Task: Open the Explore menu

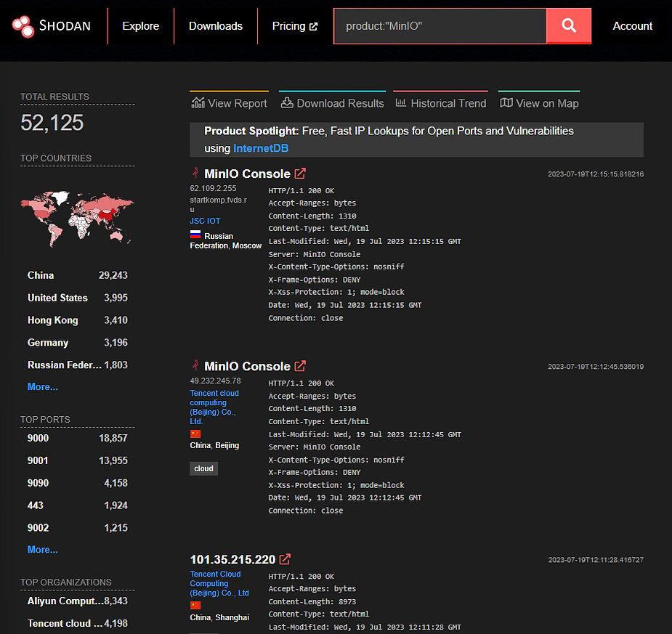Action: (140, 26)
